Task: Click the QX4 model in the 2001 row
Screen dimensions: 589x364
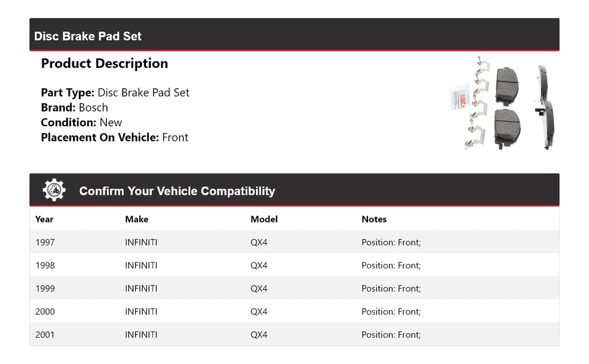Action: [259, 335]
